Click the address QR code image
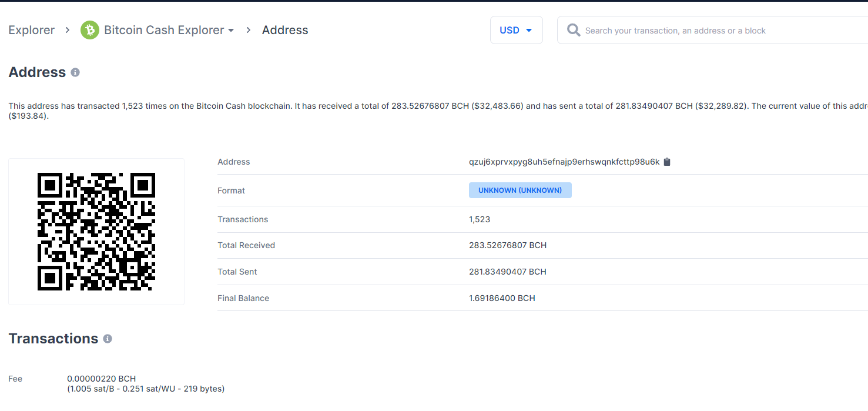This screenshot has width=868, height=411. [x=96, y=232]
